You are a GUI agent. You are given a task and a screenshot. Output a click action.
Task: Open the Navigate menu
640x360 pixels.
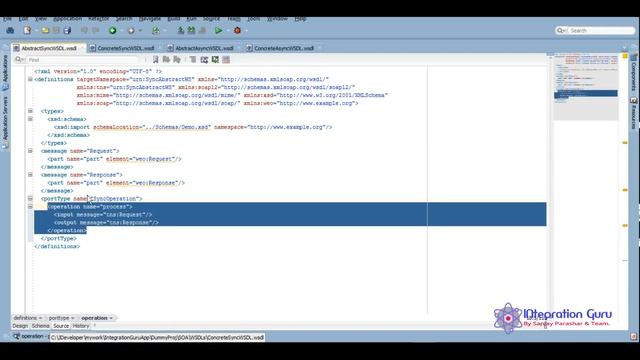tap(149, 19)
